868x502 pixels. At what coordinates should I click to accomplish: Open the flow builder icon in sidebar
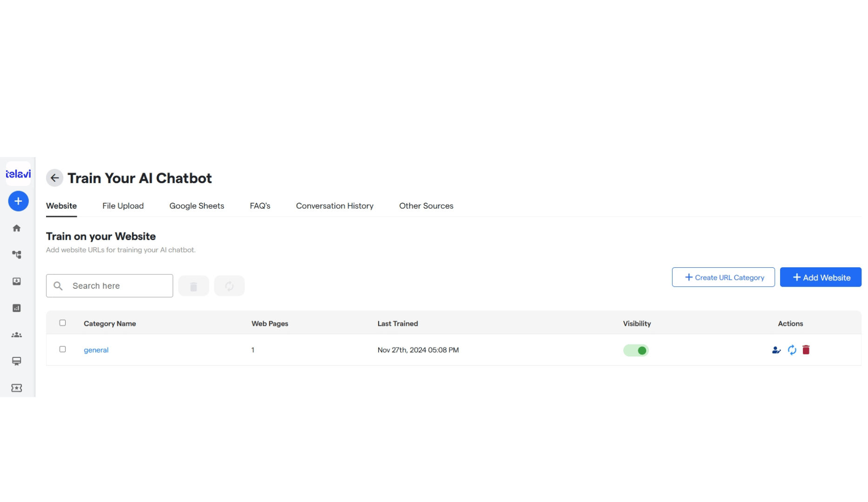point(17,255)
